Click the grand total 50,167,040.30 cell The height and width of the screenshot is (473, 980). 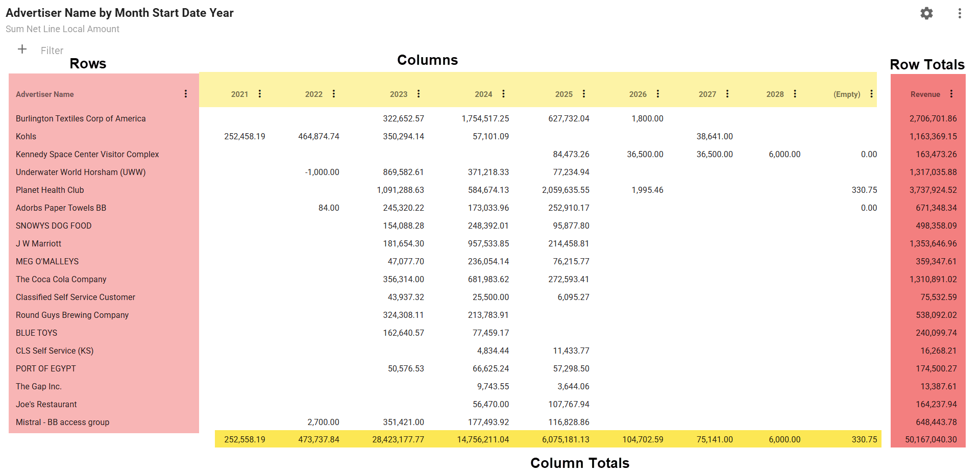point(931,439)
